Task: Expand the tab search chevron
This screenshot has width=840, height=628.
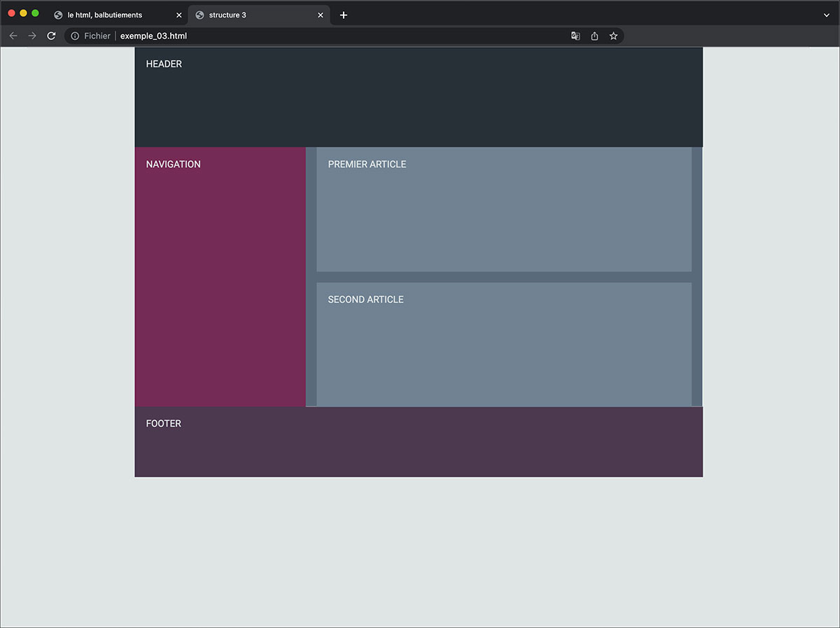Action: coord(827,15)
